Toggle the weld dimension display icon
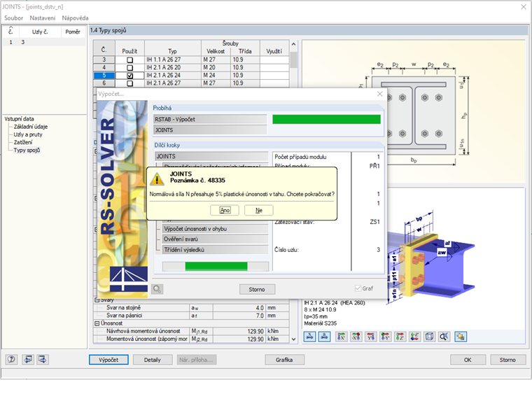The image size is (532, 399). click(x=324, y=337)
